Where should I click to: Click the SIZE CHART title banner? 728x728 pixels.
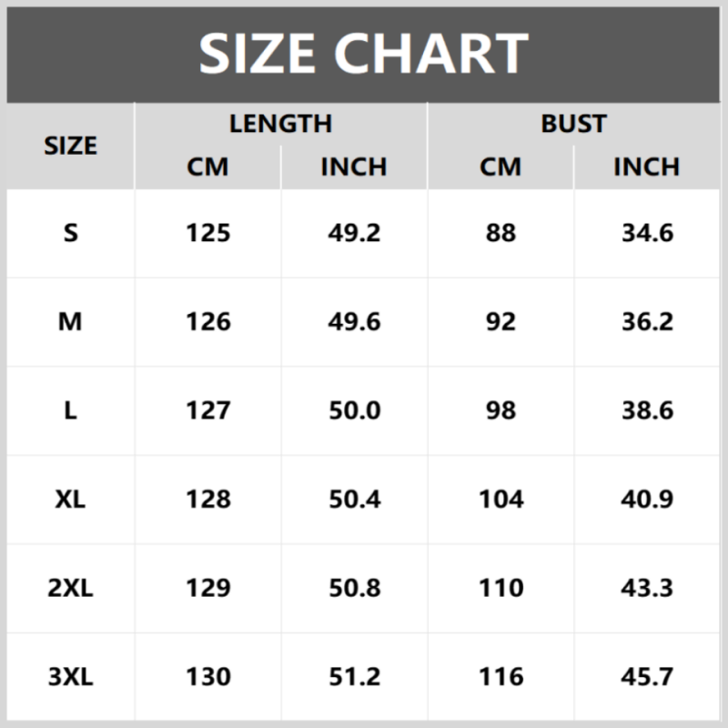tap(364, 54)
